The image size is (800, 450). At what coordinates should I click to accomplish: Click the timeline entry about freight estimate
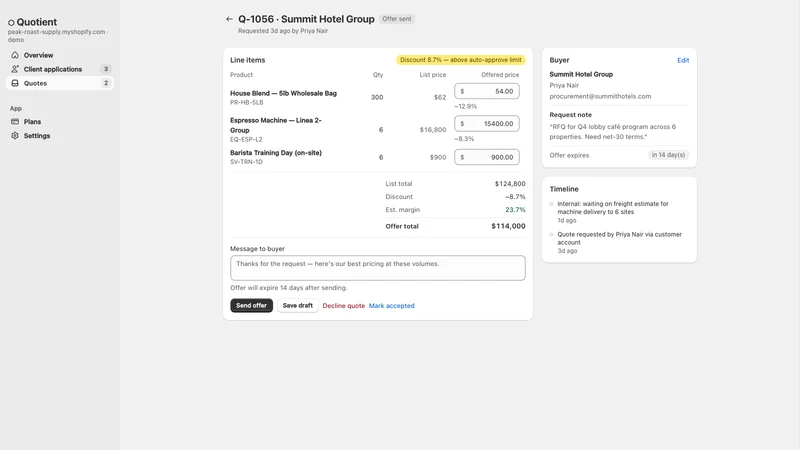[x=613, y=208]
